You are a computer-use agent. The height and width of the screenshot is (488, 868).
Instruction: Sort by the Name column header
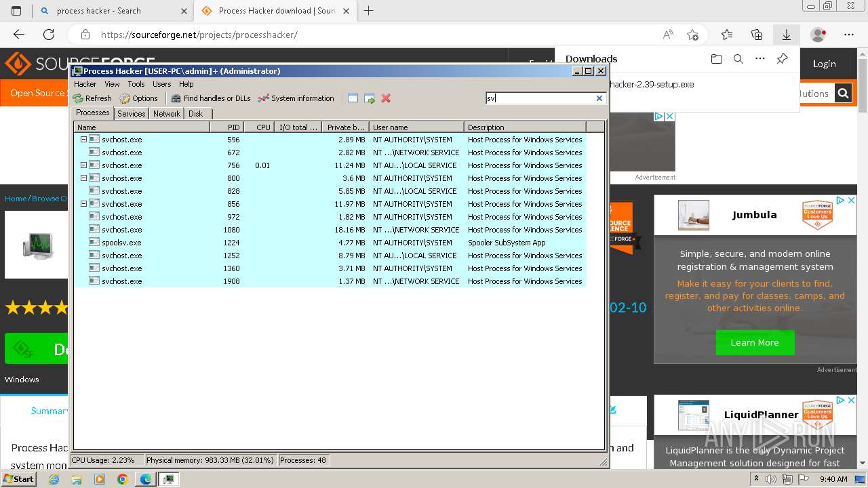(x=142, y=127)
